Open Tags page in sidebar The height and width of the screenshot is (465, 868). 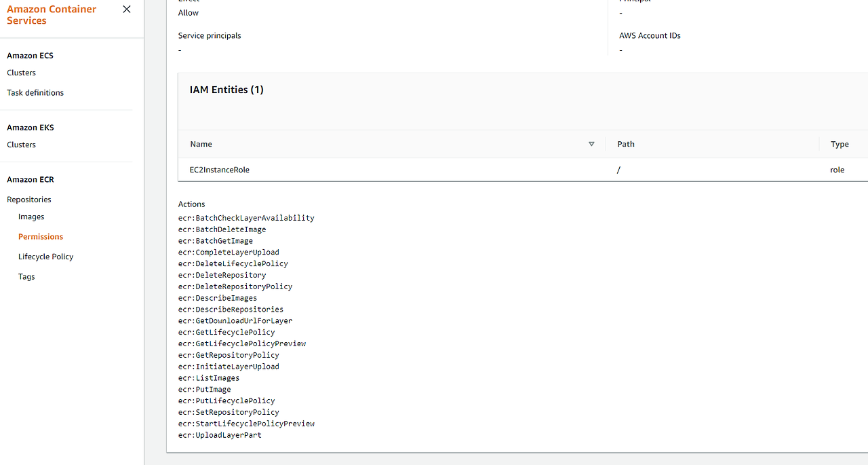pos(26,276)
